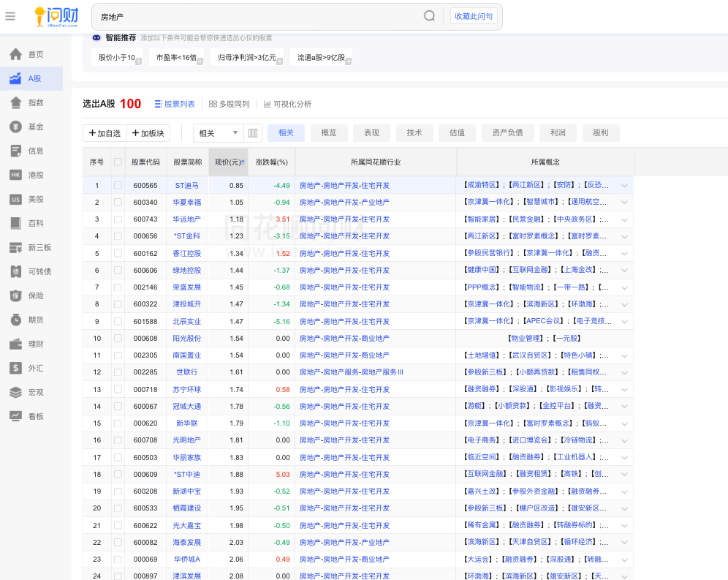Open the 指数 section in the sidebar
The width and height of the screenshot is (728, 580).
pos(32,103)
